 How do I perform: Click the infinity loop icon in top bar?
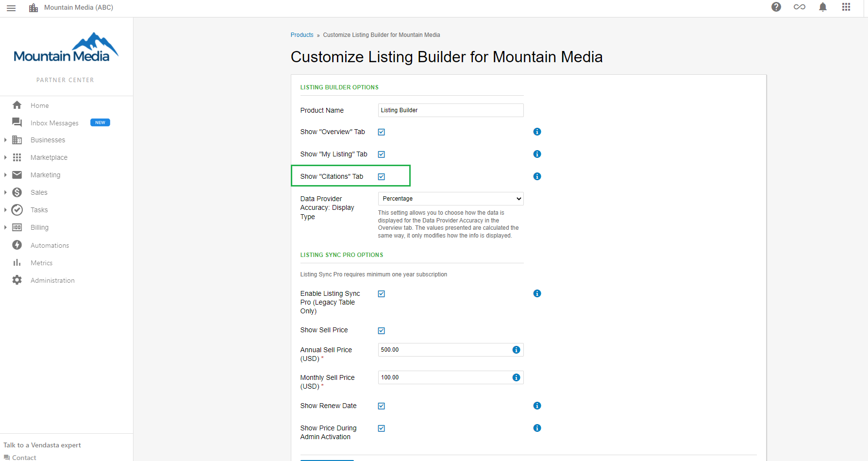pyautogui.click(x=800, y=7)
